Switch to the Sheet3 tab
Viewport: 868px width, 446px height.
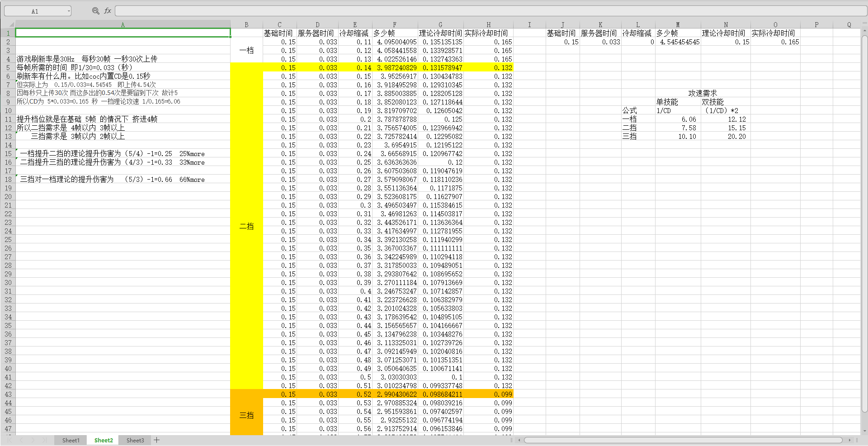tap(135, 440)
